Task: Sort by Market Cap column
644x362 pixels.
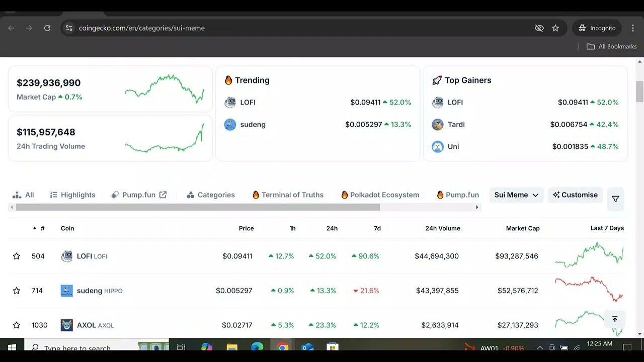Action: (x=523, y=228)
